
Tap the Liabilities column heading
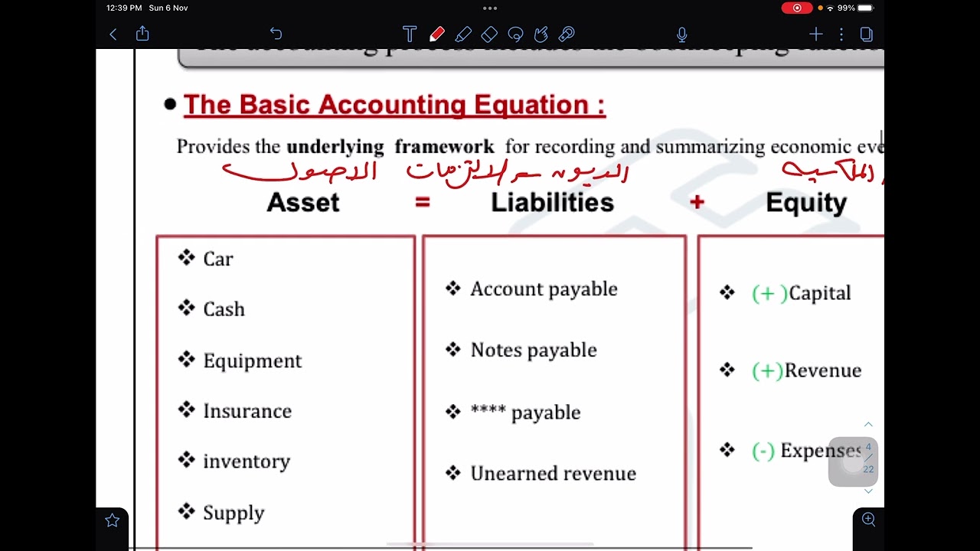pos(552,203)
